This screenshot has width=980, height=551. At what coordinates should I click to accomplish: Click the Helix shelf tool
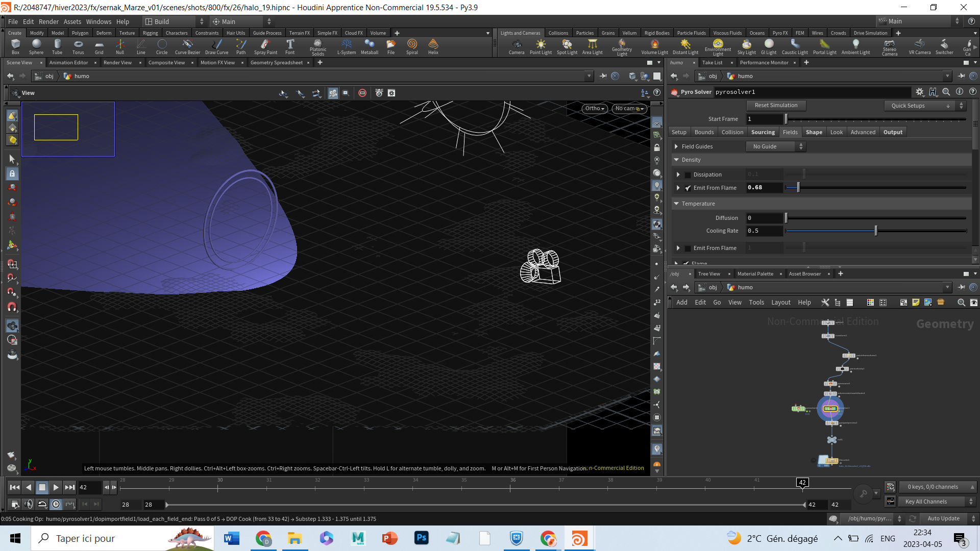point(433,46)
